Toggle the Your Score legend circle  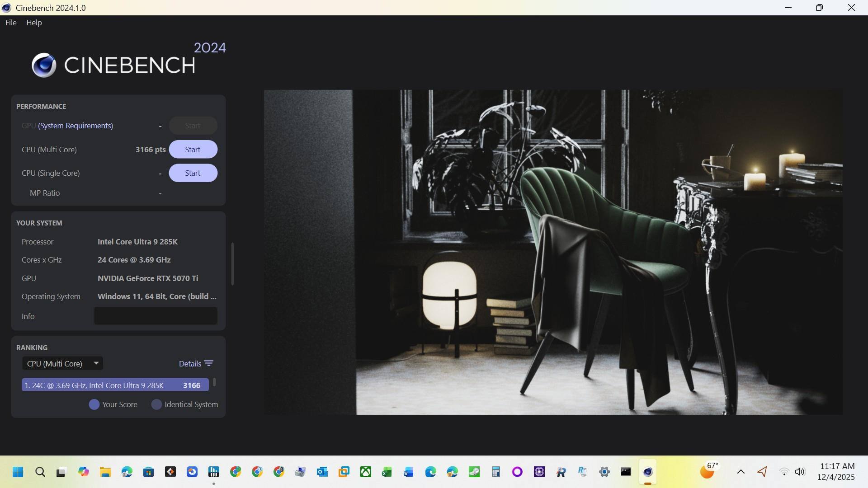tap(94, 404)
